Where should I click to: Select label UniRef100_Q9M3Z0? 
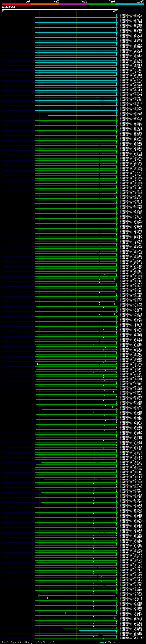point(131,58)
